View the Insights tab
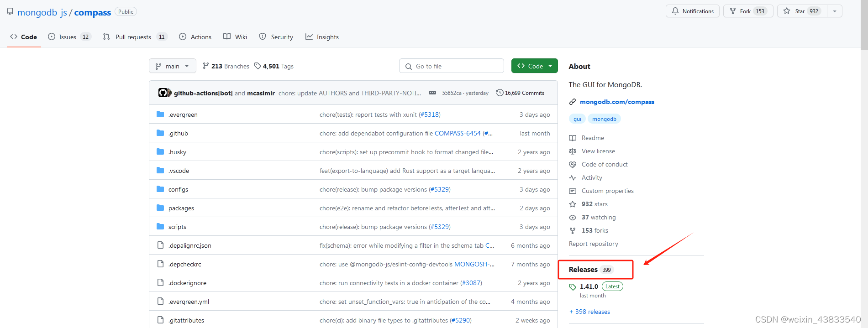868x328 pixels. (x=322, y=37)
